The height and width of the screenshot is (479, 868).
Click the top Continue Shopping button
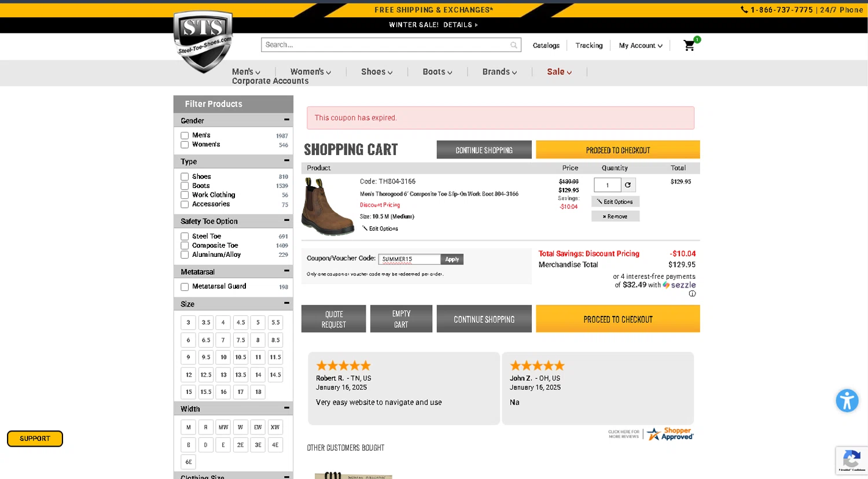tap(484, 150)
